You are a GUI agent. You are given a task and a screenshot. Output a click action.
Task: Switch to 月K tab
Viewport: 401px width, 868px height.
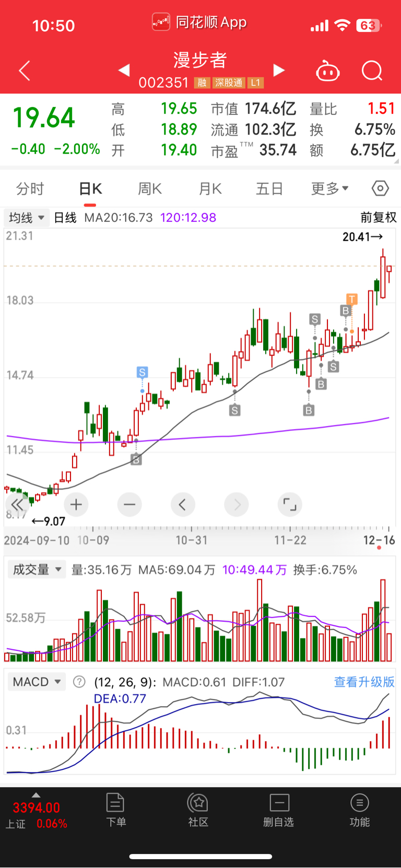click(x=210, y=188)
